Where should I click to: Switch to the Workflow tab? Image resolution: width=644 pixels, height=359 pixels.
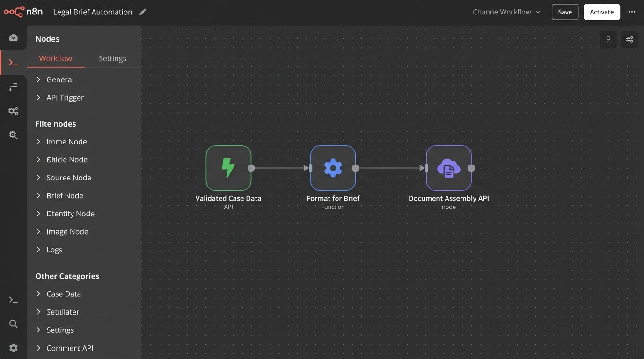click(55, 58)
